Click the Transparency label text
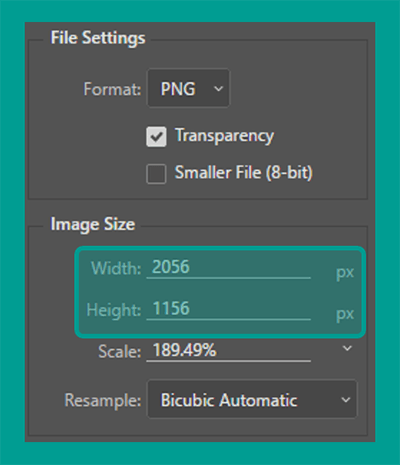 225,136
